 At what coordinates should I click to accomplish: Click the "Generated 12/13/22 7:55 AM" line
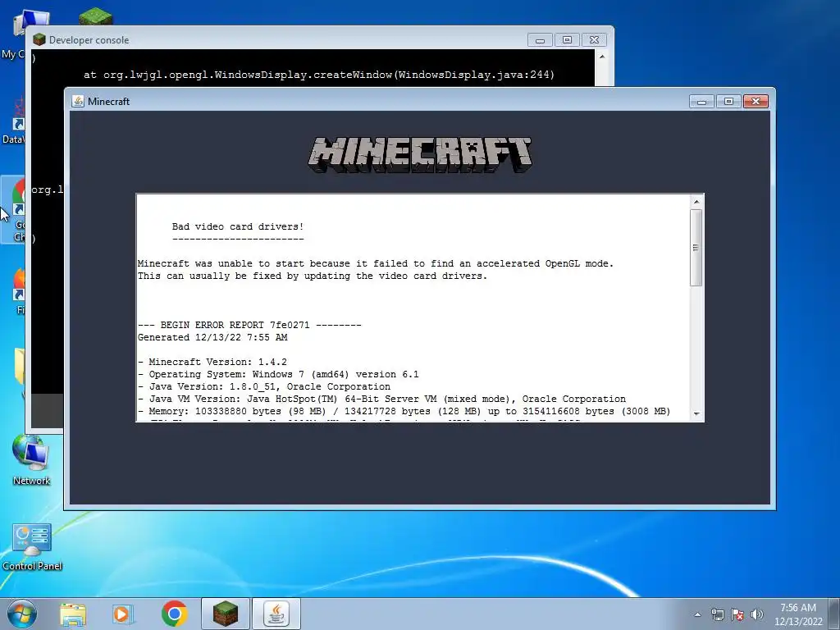pyautogui.click(x=212, y=337)
